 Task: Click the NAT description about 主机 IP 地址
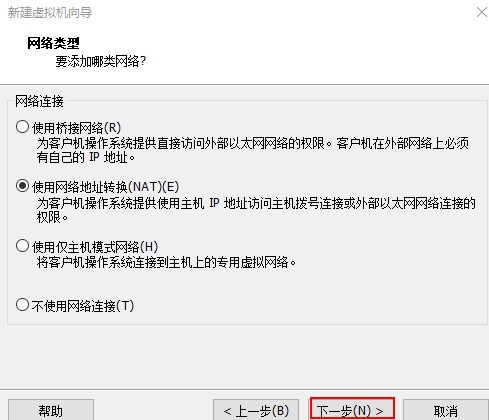pyautogui.click(x=256, y=210)
